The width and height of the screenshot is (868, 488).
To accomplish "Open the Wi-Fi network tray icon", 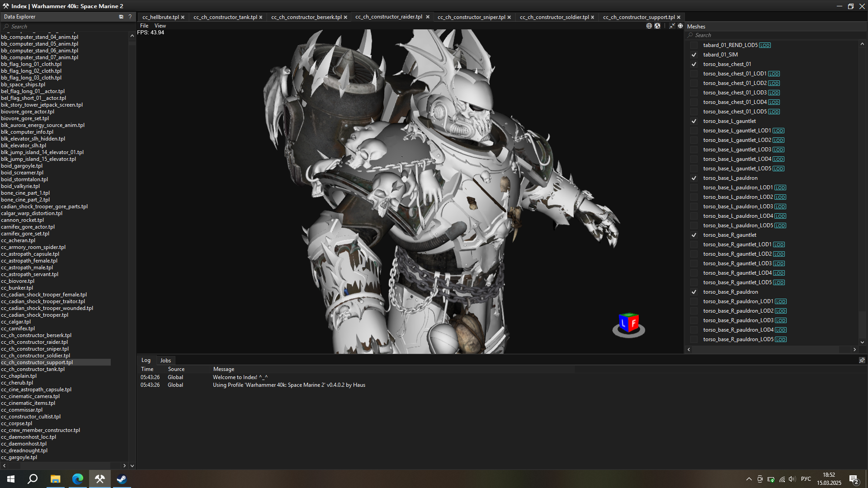I will [x=782, y=479].
